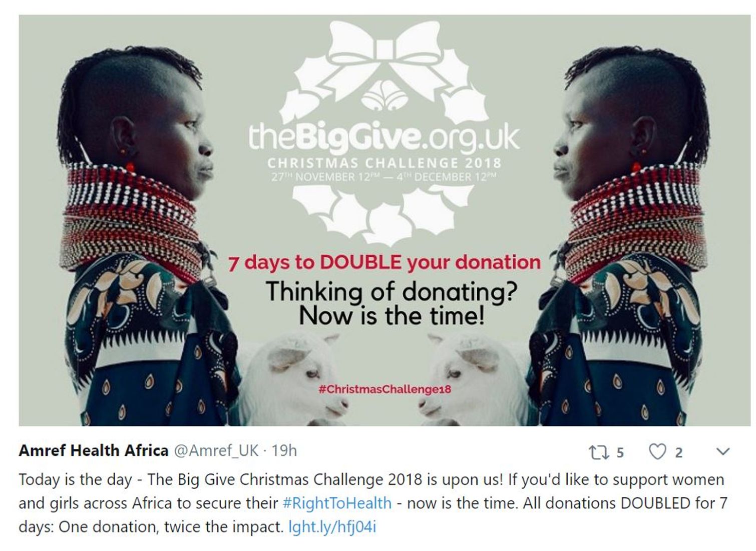
Task: Click the like count of 2
Action: pos(678,453)
